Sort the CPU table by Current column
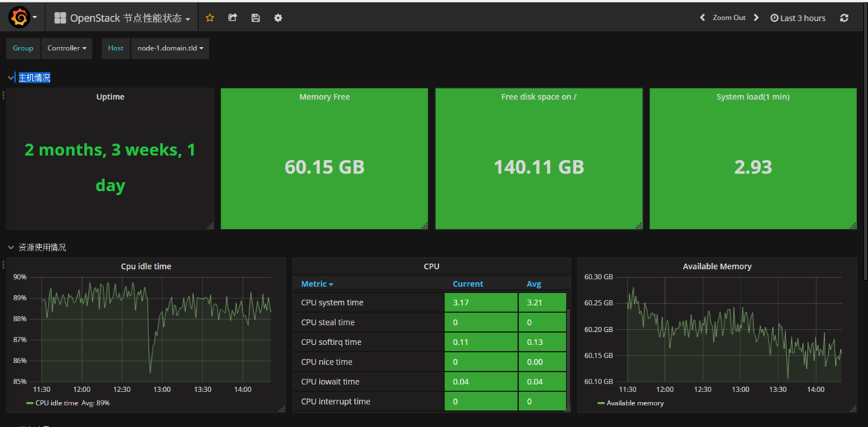 pos(468,284)
